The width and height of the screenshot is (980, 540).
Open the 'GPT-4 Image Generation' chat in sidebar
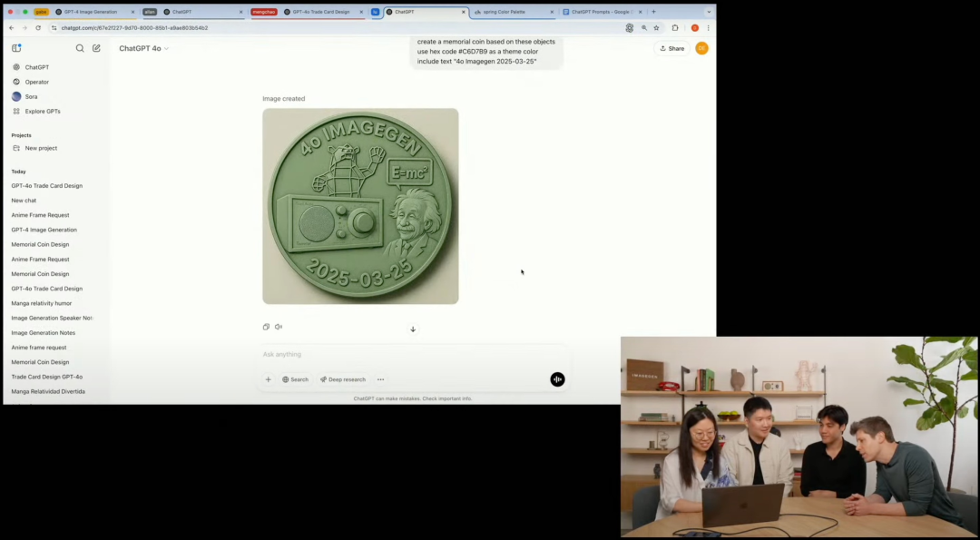(44, 230)
